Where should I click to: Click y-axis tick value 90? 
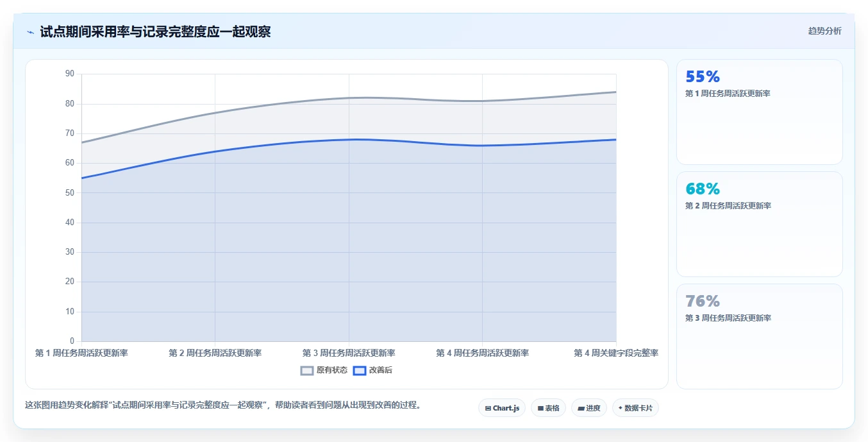pos(70,74)
